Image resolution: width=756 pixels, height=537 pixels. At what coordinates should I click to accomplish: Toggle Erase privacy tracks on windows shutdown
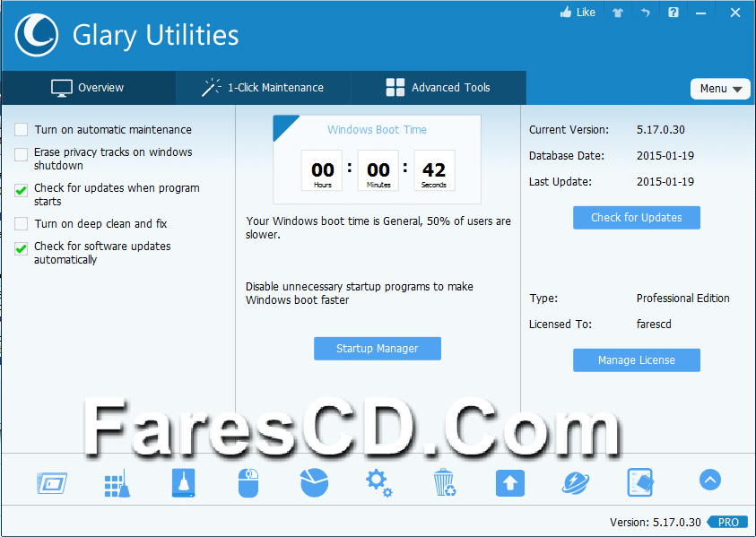click(22, 154)
